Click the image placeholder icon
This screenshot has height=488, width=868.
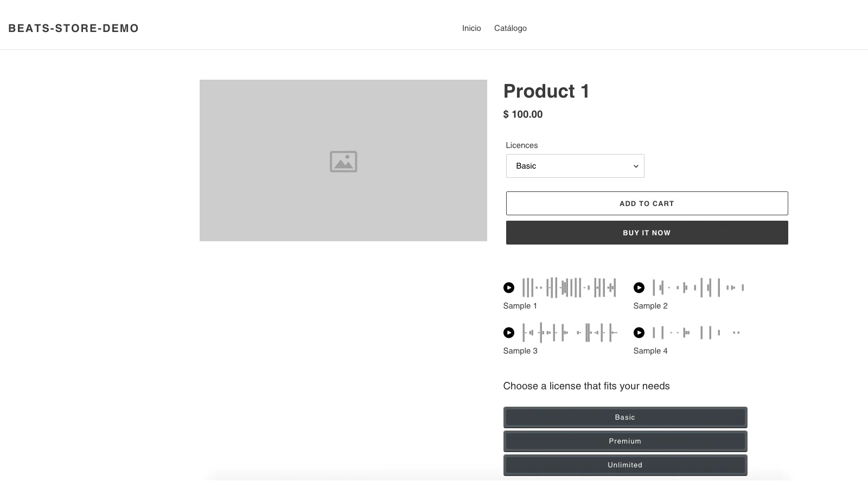pyautogui.click(x=343, y=162)
